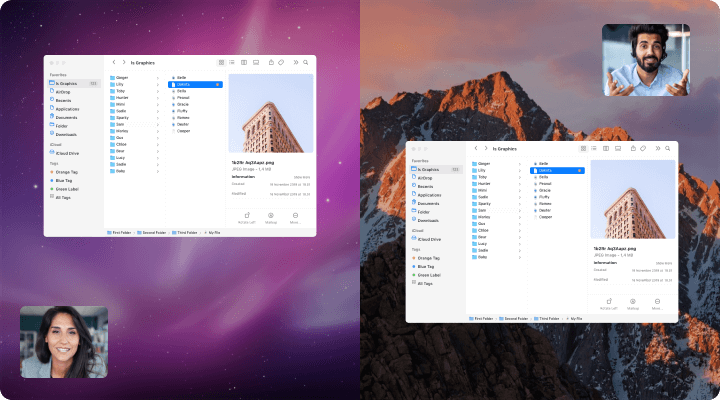
Task: Click the building preview image in mountain-wallpaper Finder
Action: coord(633,199)
